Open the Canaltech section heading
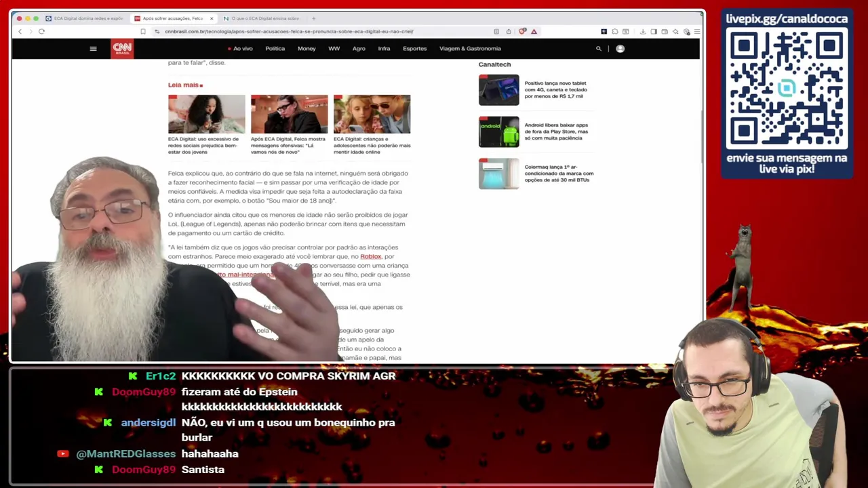868x488 pixels. (x=494, y=64)
